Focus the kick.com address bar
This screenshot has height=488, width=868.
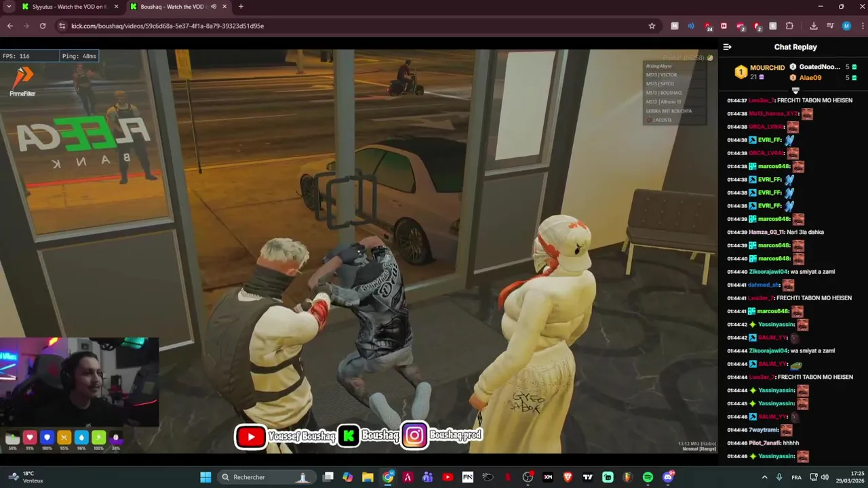click(356, 26)
